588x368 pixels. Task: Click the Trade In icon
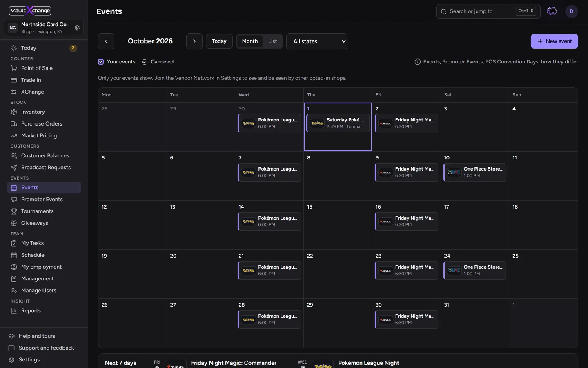point(14,80)
